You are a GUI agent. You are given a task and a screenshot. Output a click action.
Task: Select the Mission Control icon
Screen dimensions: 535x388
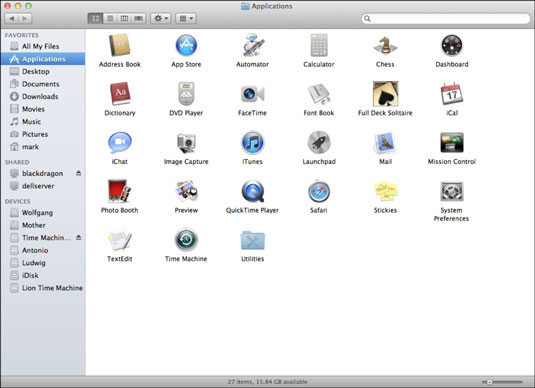(452, 142)
